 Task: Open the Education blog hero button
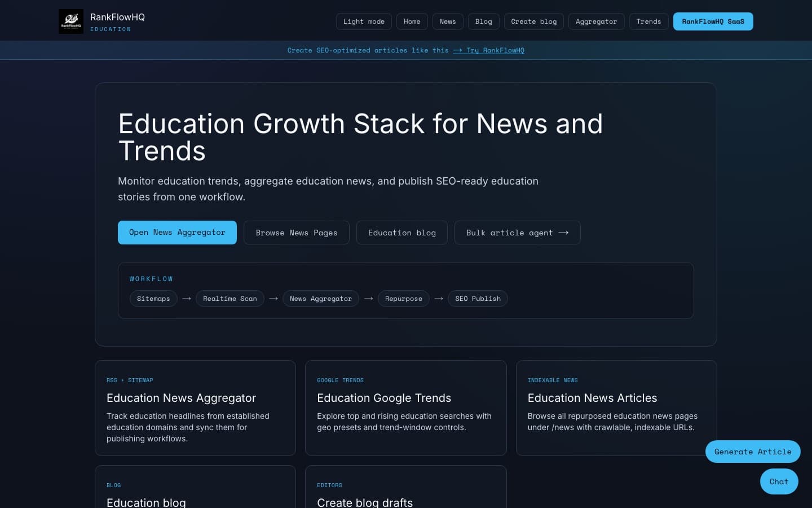pyautogui.click(x=402, y=233)
